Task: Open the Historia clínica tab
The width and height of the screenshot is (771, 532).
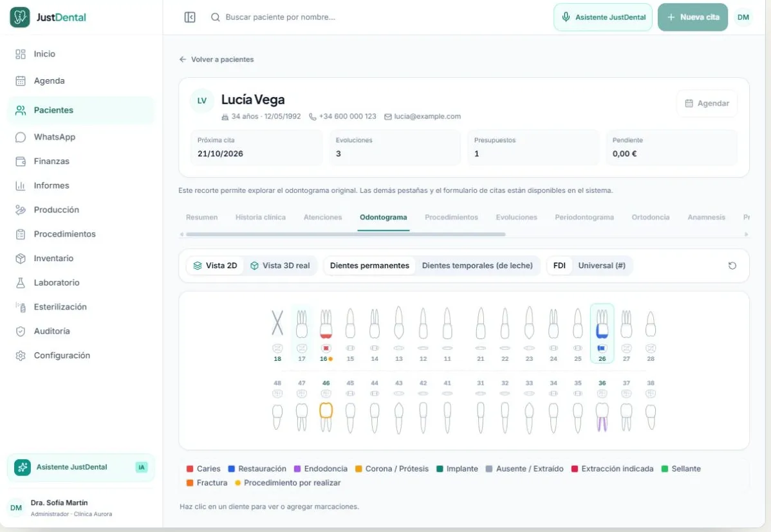Action: coord(260,217)
